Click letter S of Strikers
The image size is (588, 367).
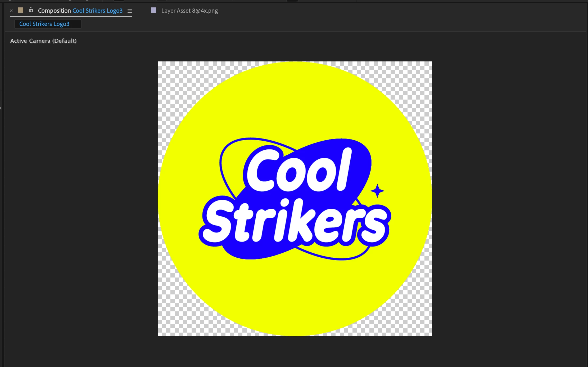(218, 221)
